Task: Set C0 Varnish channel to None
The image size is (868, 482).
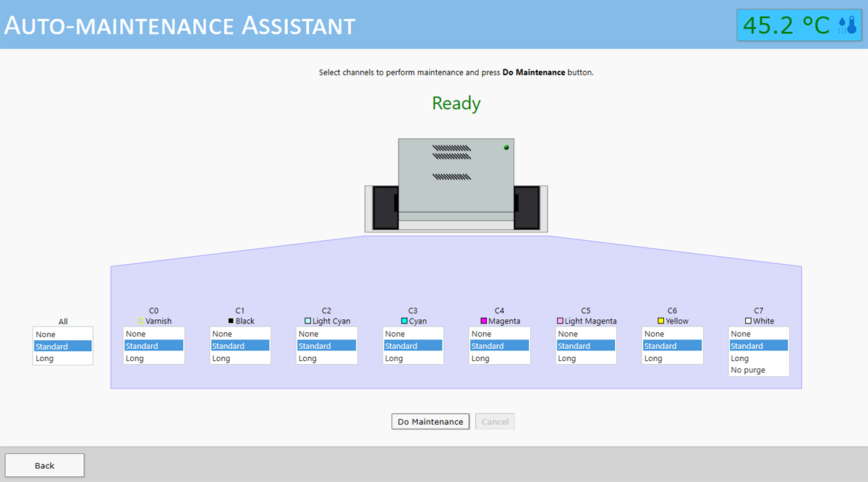Action: point(153,334)
